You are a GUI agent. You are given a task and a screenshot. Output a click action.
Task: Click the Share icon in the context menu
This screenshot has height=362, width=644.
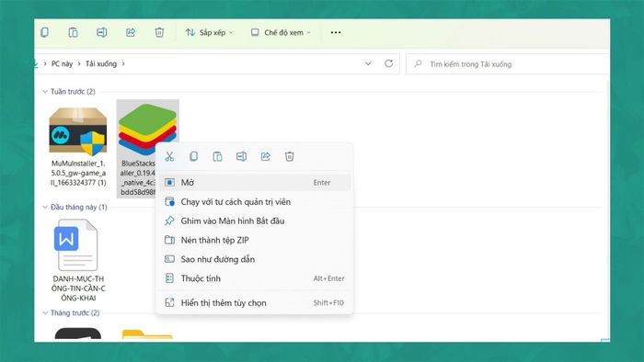point(265,156)
